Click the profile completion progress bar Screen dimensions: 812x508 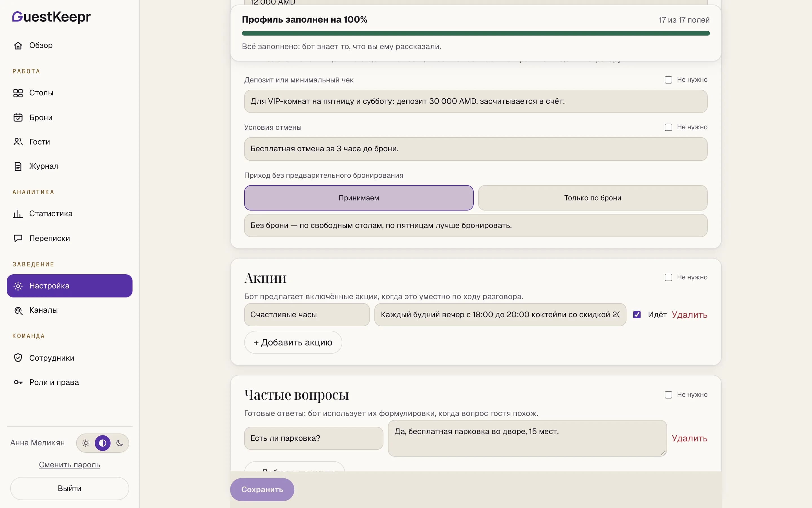click(475, 33)
